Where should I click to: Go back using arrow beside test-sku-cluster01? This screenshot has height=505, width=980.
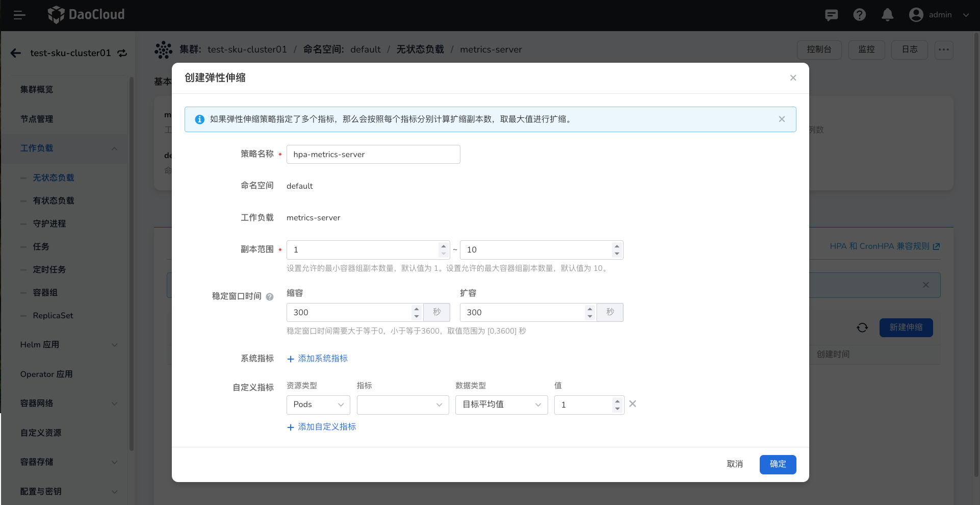click(x=15, y=53)
